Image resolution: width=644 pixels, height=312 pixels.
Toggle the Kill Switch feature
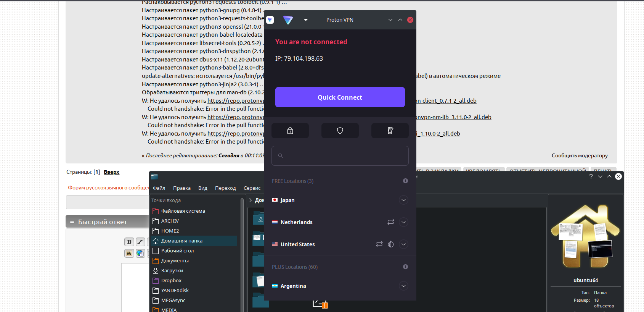coord(390,131)
